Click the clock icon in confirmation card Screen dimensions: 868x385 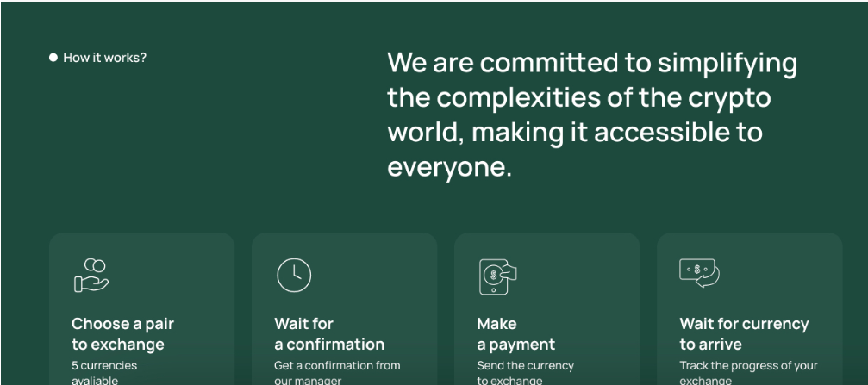pyautogui.click(x=294, y=275)
